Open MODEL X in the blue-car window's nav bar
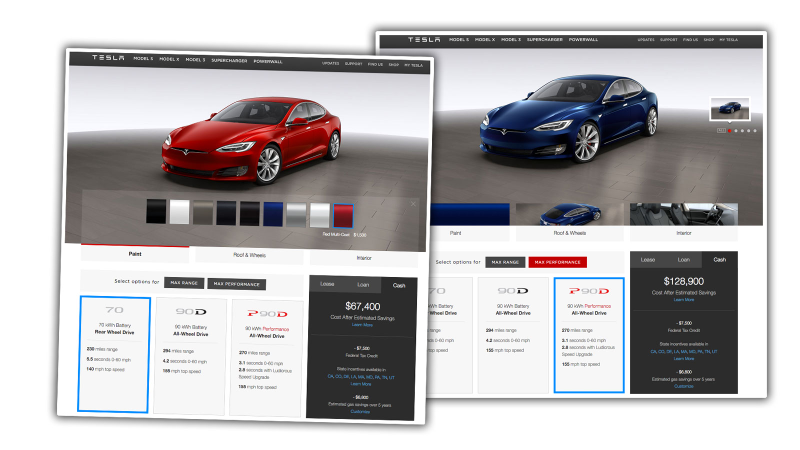Screen dimensions: 800x450 485,39
